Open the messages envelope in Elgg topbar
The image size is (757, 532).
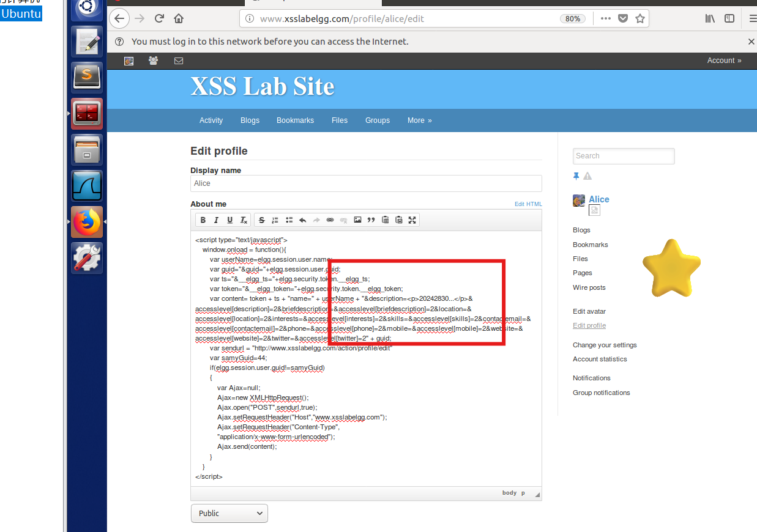179,61
